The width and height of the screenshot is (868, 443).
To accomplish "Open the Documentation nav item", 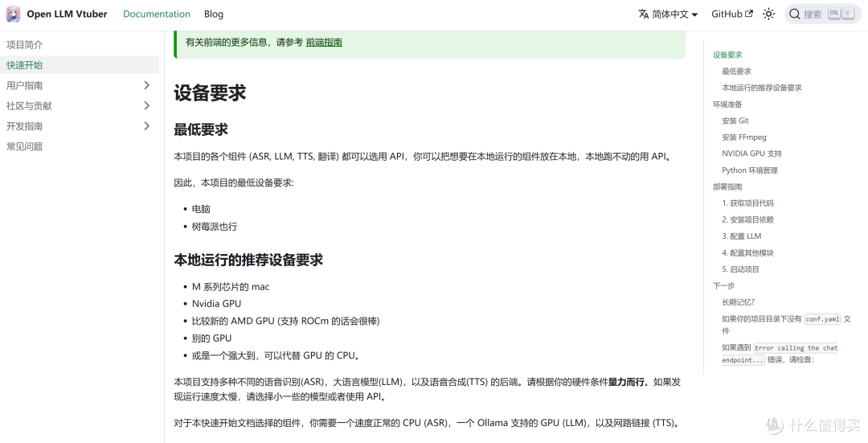I will pyautogui.click(x=157, y=14).
